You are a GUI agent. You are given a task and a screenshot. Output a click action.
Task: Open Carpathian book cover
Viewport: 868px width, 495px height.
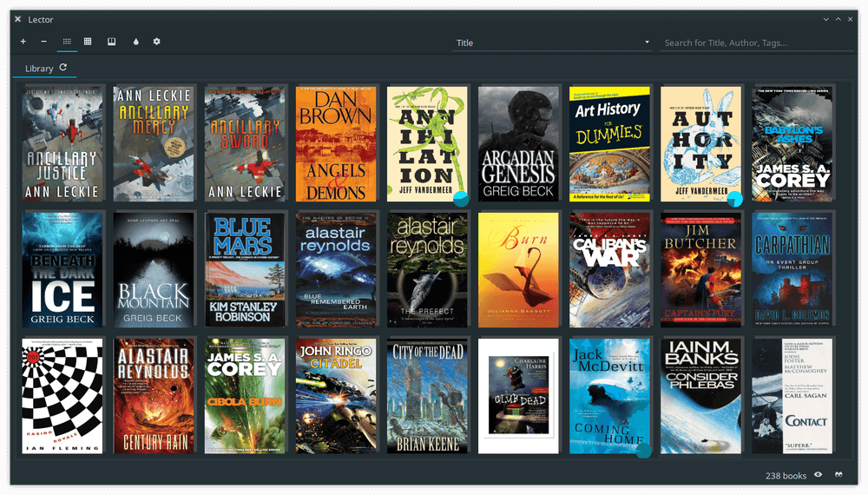(792, 270)
